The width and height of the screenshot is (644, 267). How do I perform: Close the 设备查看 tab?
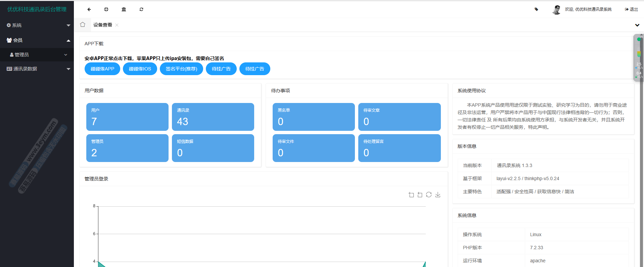tap(117, 25)
